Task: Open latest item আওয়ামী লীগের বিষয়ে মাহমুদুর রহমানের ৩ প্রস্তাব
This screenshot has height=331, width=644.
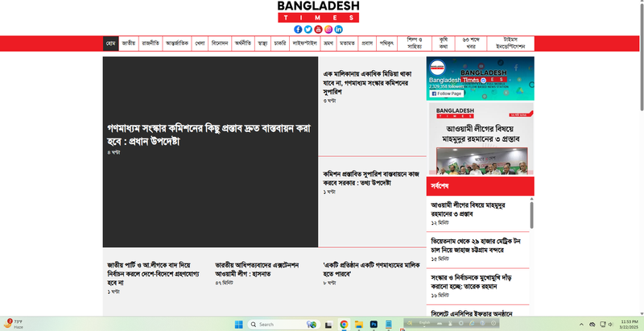Action: (468, 209)
